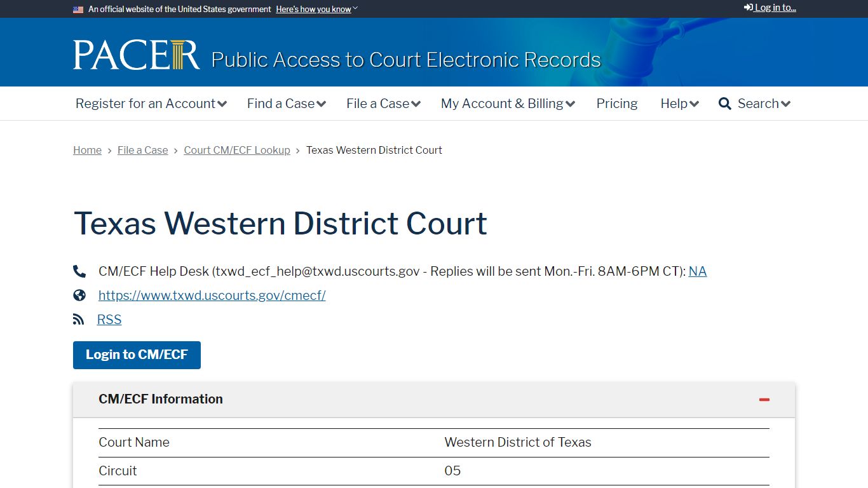Viewport: 868px width, 488px height.
Task: Click the login arrow icon at top right
Action: coord(749,8)
